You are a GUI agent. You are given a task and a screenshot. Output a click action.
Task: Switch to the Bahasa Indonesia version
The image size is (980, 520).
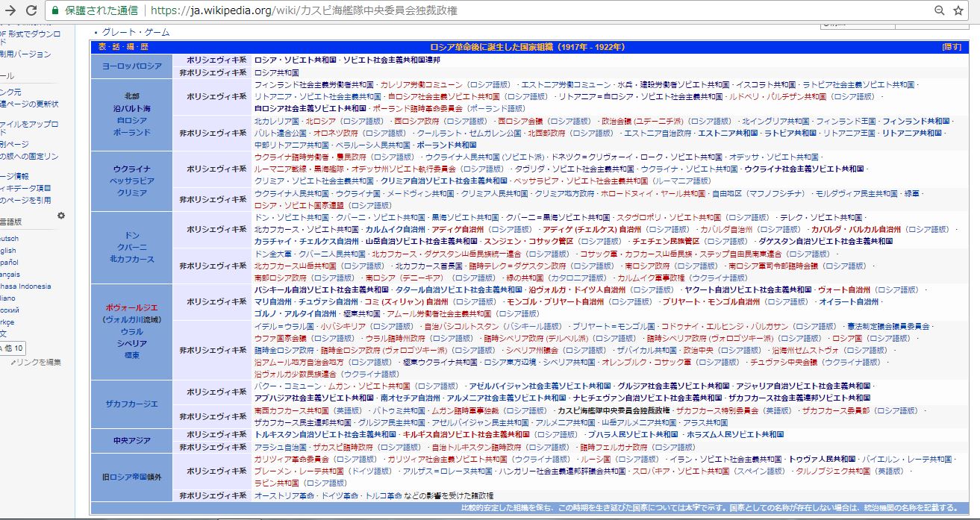25,286
